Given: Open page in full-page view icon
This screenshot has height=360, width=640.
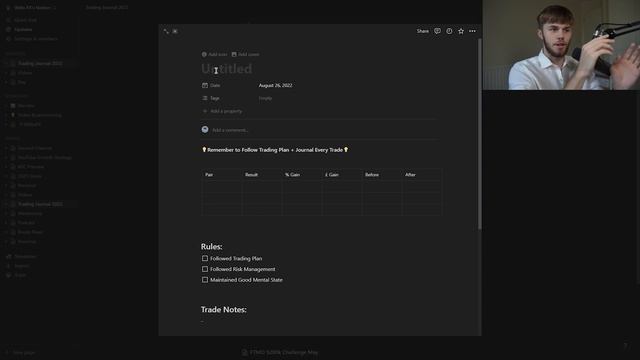Looking at the screenshot, I should (x=166, y=31).
